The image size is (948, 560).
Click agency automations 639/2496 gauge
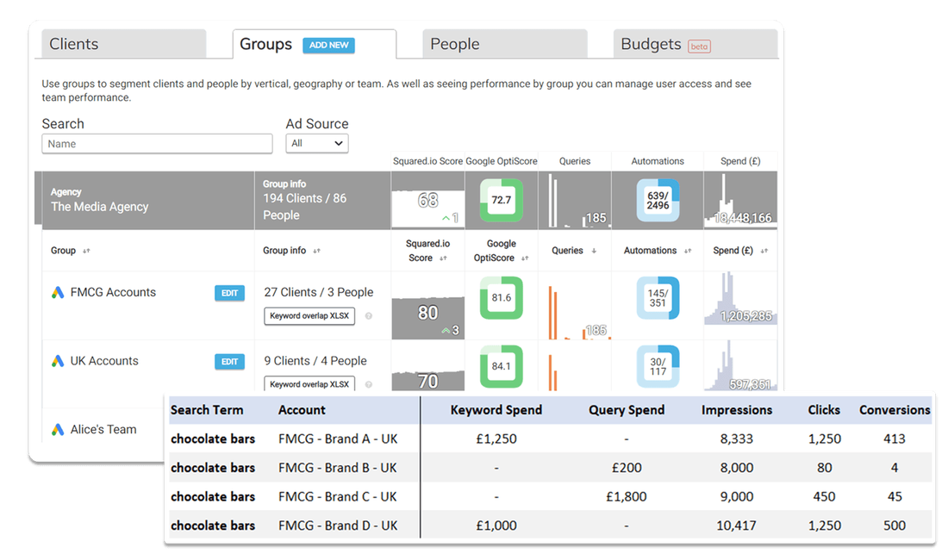[658, 200]
